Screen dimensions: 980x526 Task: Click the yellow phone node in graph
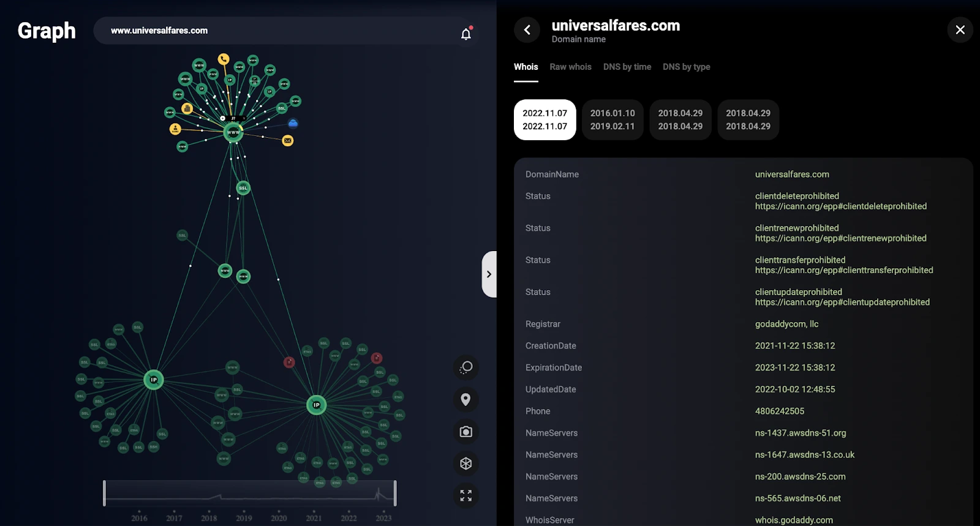coord(224,59)
